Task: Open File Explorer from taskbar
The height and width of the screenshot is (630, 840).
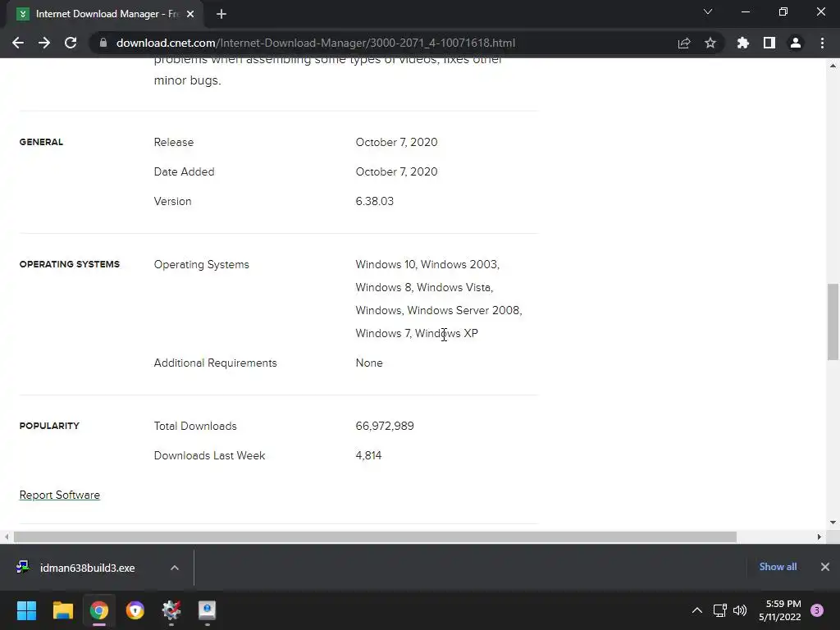Action: [x=62, y=610]
